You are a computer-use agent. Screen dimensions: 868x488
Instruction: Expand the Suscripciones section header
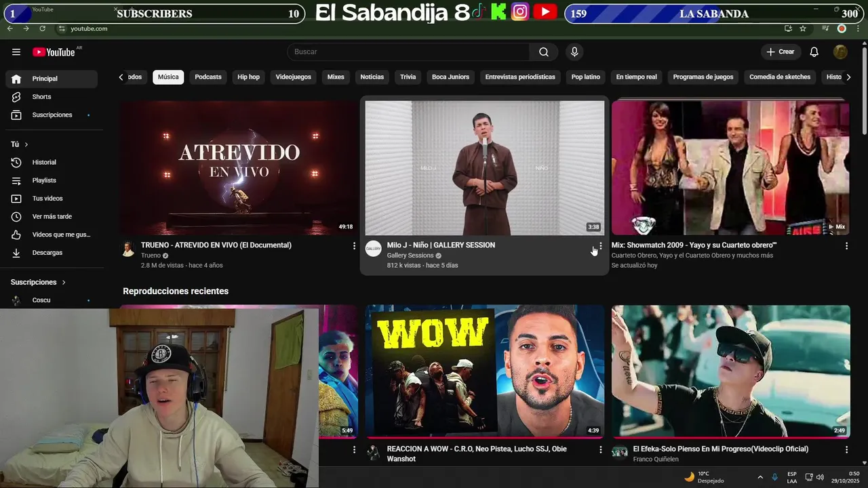(x=39, y=282)
